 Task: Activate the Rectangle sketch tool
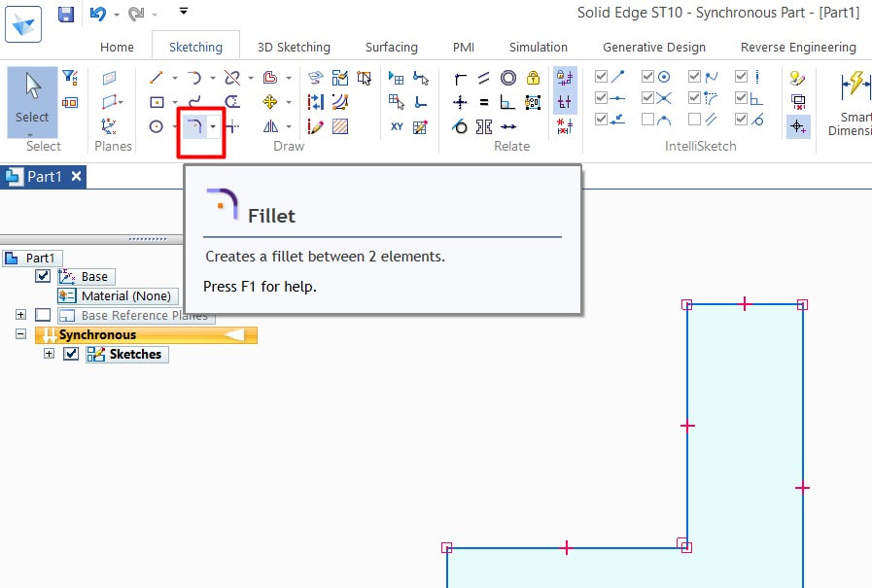(x=156, y=102)
